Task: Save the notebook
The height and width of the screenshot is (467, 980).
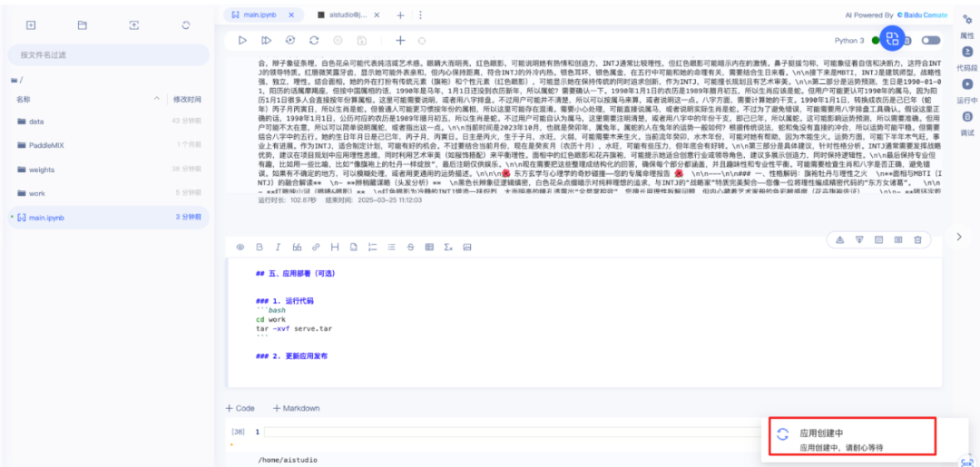Action: pos(361,40)
